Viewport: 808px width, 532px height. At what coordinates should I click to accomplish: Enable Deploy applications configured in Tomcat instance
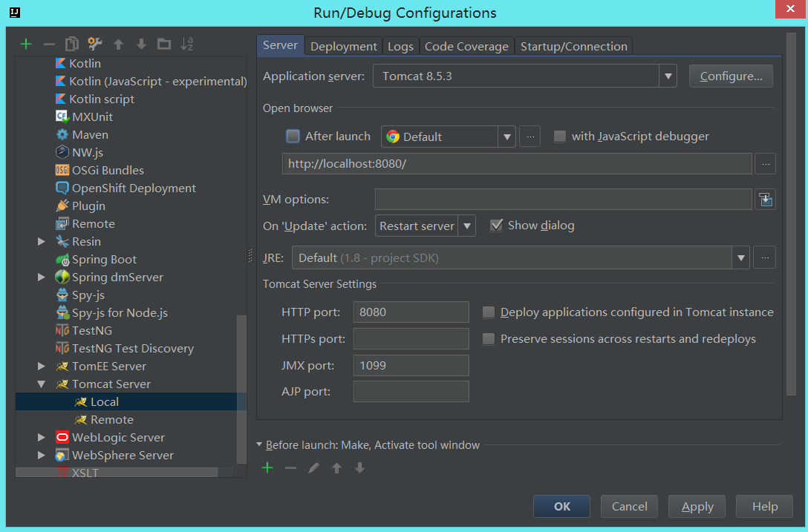489,312
